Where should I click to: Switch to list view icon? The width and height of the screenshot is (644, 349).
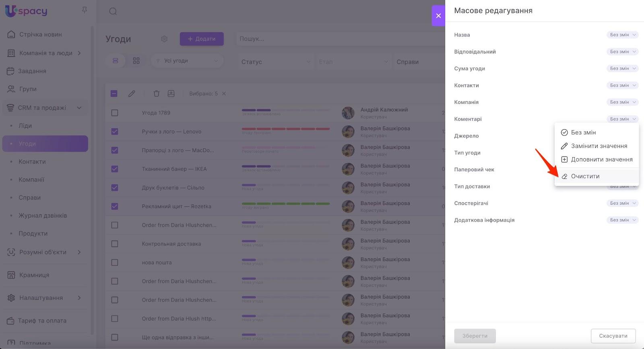click(116, 61)
